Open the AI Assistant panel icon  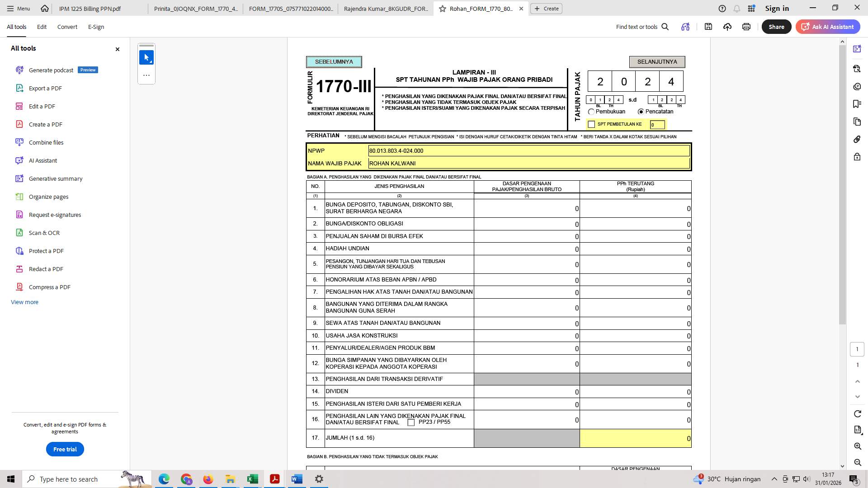pyautogui.click(x=857, y=49)
